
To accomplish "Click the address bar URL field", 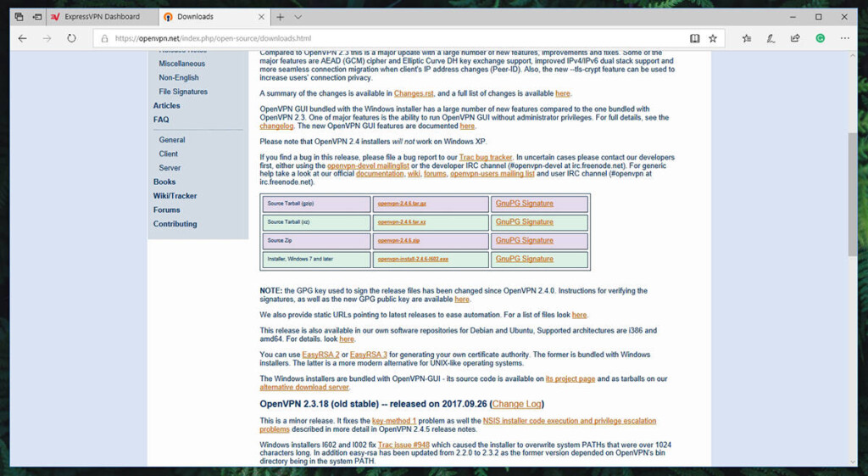I will [x=387, y=38].
